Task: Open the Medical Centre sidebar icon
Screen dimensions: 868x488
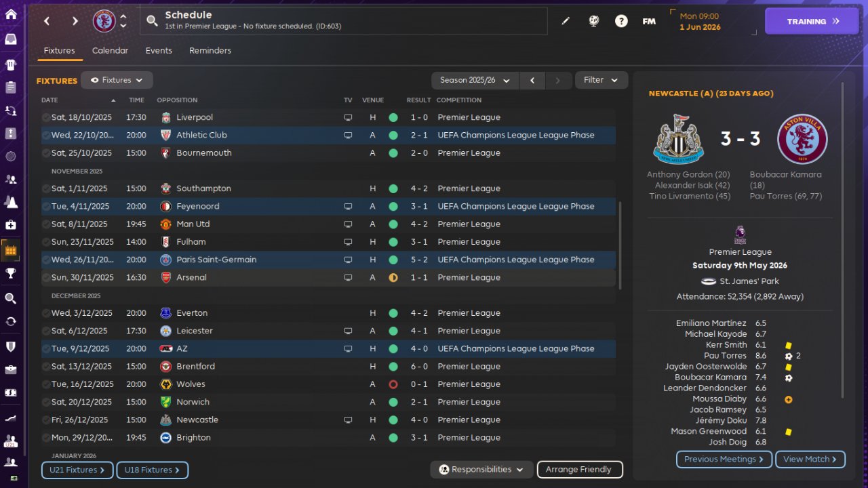Action: (x=11, y=224)
